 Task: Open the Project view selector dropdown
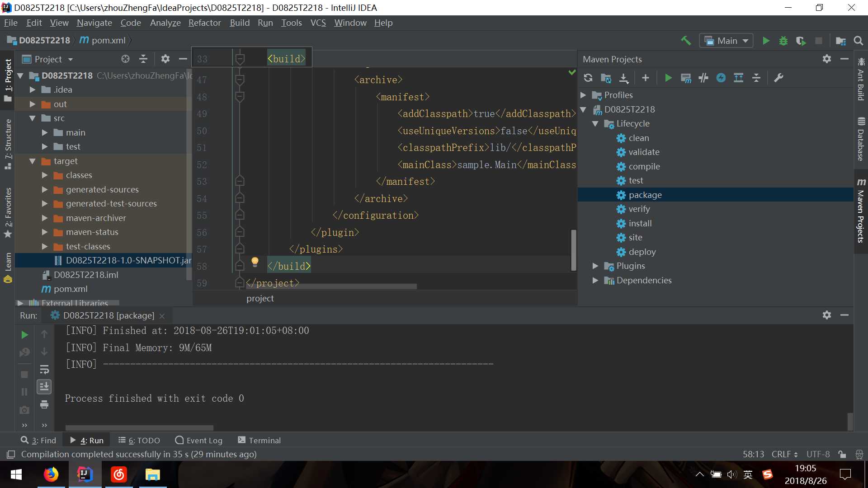pos(47,59)
